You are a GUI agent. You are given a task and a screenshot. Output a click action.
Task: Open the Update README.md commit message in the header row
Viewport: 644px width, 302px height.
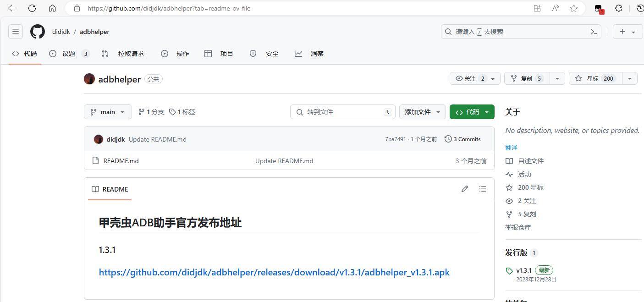(158, 139)
